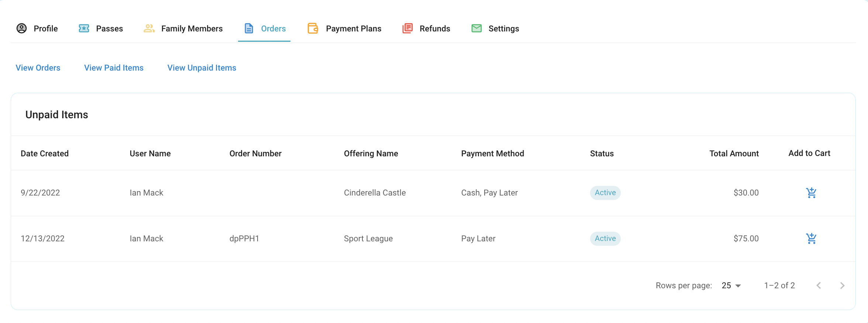The image size is (868, 323).
Task: Select the View Unpaid Items link
Action: point(202,68)
